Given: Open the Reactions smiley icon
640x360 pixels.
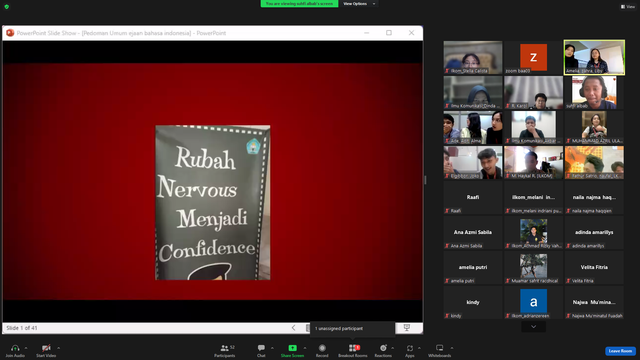Looking at the screenshot, I should click(383, 348).
